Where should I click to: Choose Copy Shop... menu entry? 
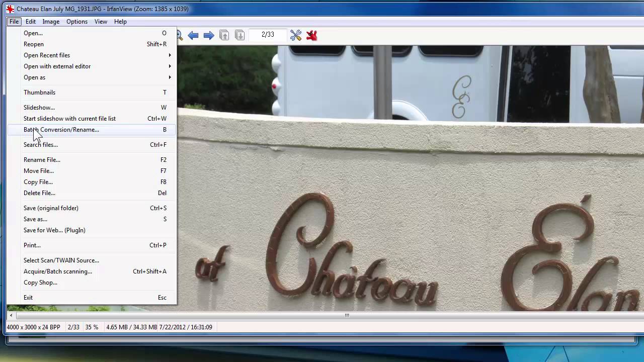[92, 283]
